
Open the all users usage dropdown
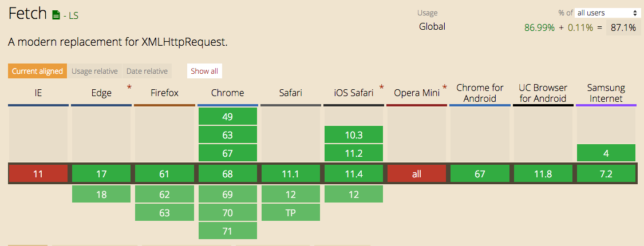[x=606, y=13]
